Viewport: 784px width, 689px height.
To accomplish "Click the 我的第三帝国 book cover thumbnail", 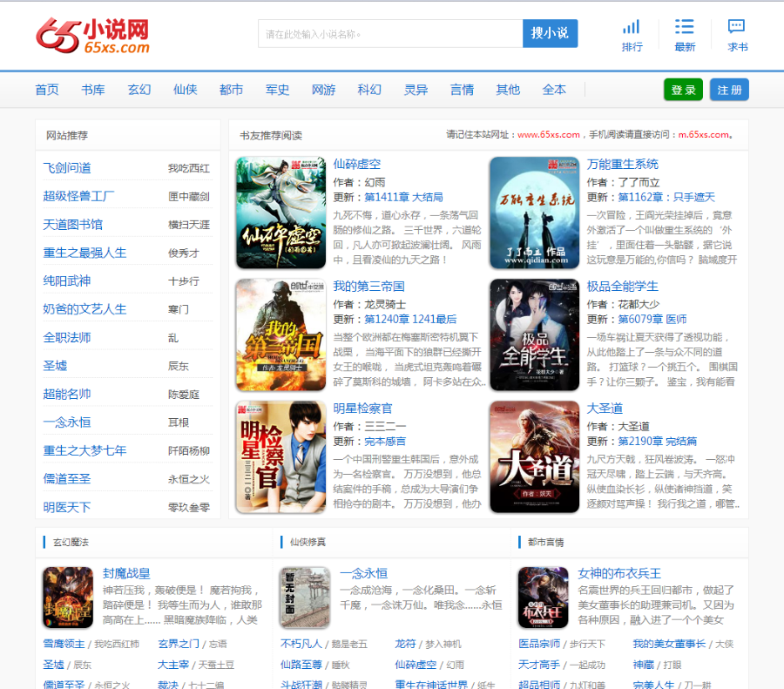I will 281,335.
